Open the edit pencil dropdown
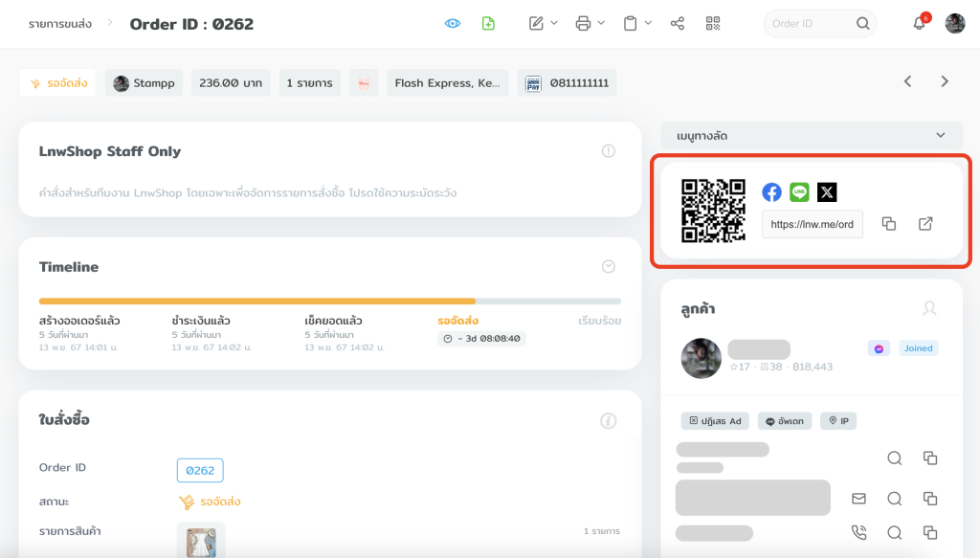 pyautogui.click(x=543, y=23)
